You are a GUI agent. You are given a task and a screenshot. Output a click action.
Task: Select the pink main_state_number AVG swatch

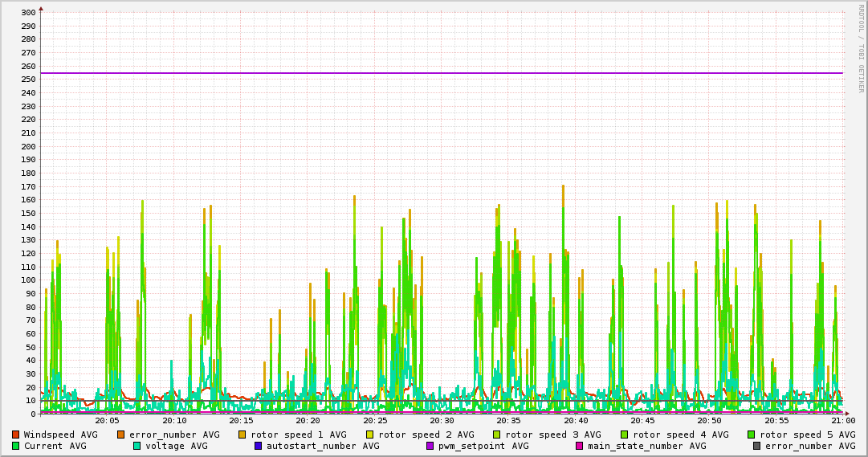580,446
